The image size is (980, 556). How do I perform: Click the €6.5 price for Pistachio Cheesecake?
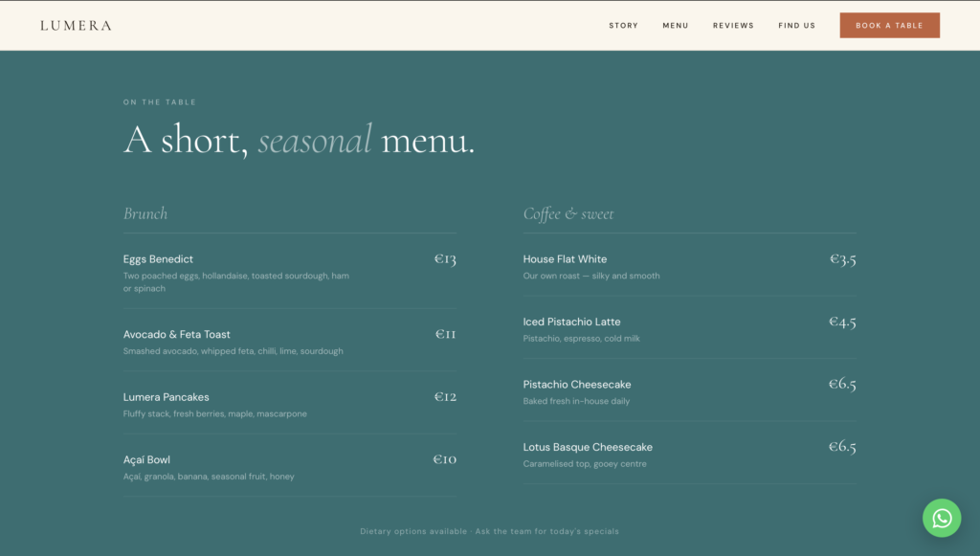point(842,384)
